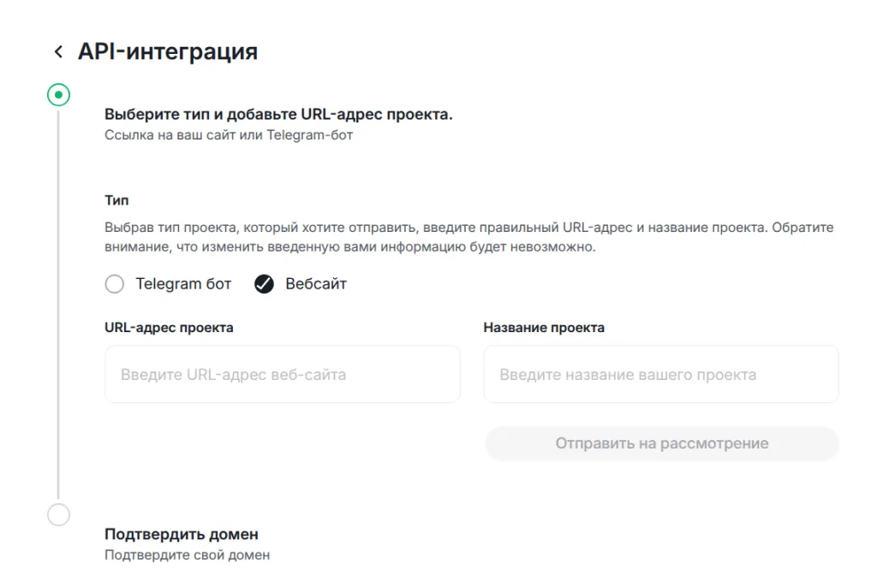
Task: Open the Подтвердить домен step title
Action: [x=181, y=534]
